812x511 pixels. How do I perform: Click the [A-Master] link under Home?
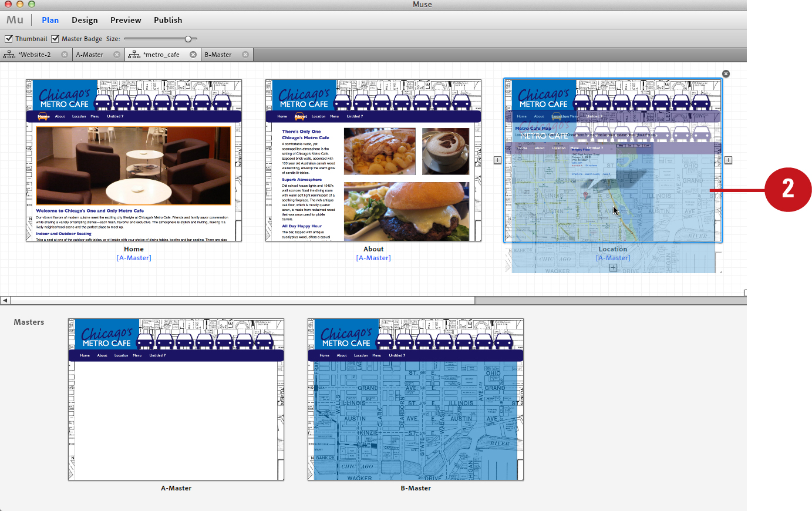(x=134, y=258)
